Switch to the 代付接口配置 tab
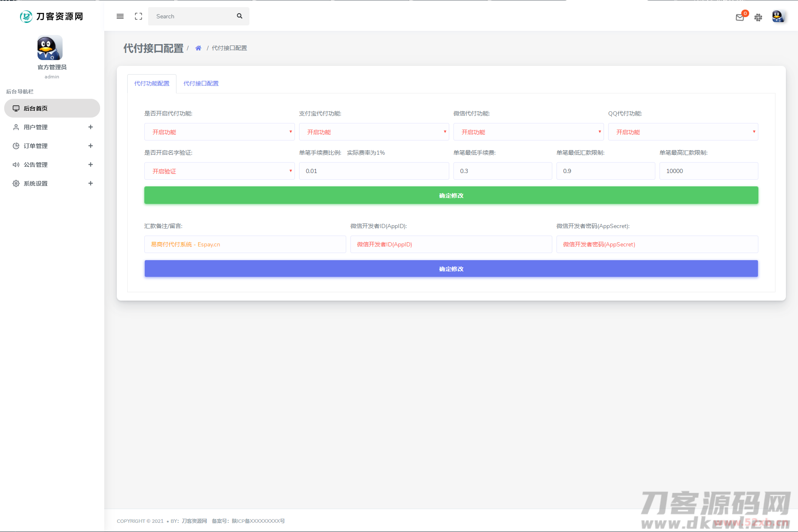The width and height of the screenshot is (798, 532). click(201, 83)
